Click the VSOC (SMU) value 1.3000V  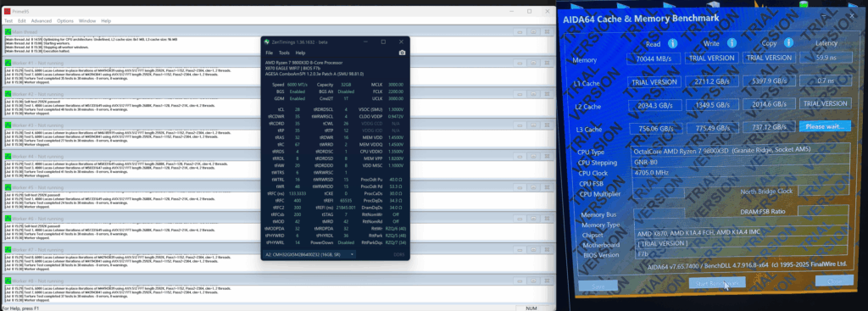click(396, 109)
